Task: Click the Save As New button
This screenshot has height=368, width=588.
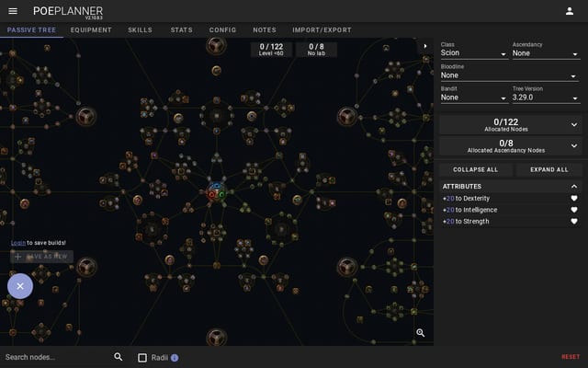Action: click(41, 257)
